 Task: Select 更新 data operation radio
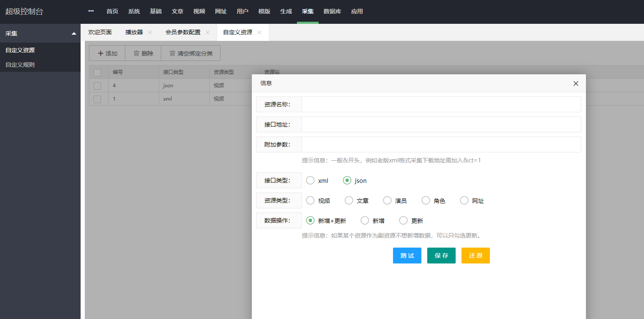click(x=403, y=220)
